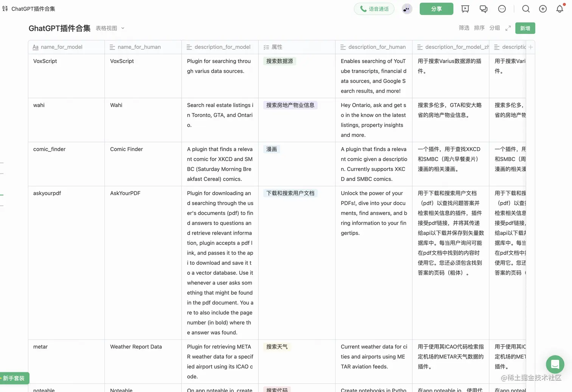This screenshot has height=392, width=572.
Task: Click the 搜索代码 tag
Action: [x=277, y=389]
